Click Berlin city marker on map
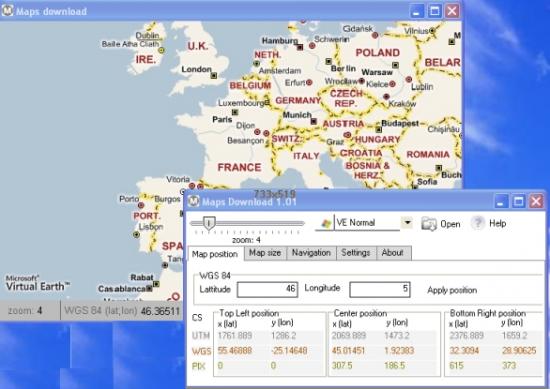Screen dimensions: 550x389 click(329, 61)
